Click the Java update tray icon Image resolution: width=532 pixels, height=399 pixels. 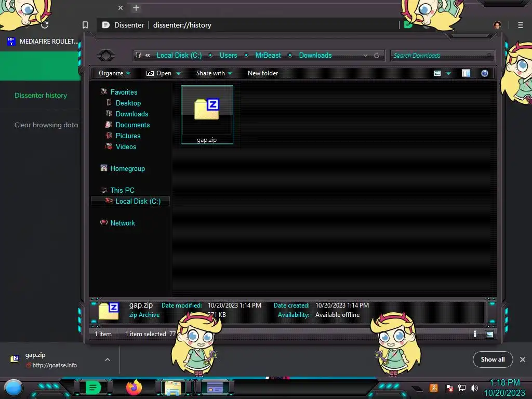pos(434,388)
